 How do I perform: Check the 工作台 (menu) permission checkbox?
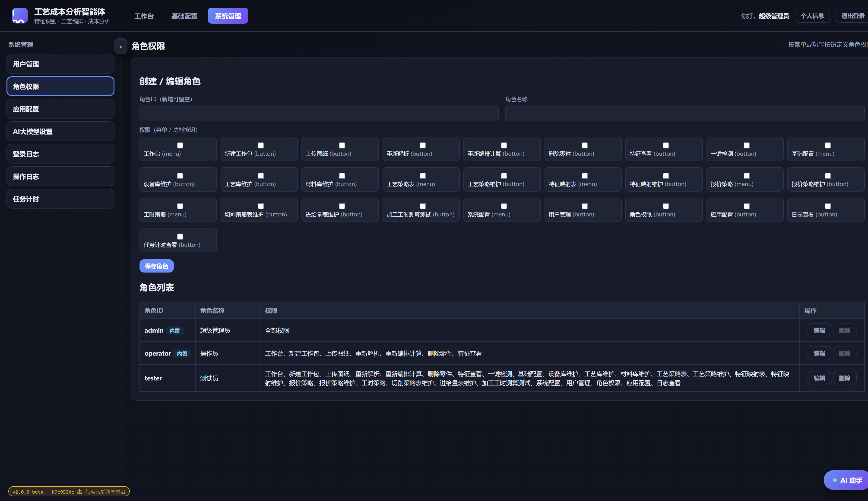click(x=180, y=145)
